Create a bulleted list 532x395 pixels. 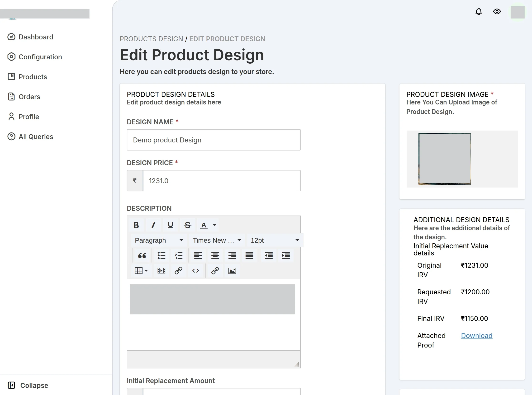tap(161, 256)
